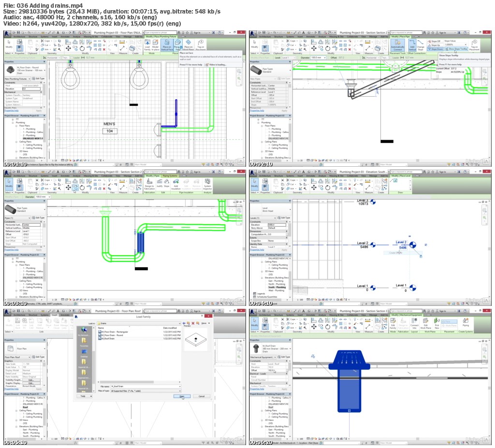
Task: Click preview thumbnail in Load Family dialog
Action: pos(196,340)
